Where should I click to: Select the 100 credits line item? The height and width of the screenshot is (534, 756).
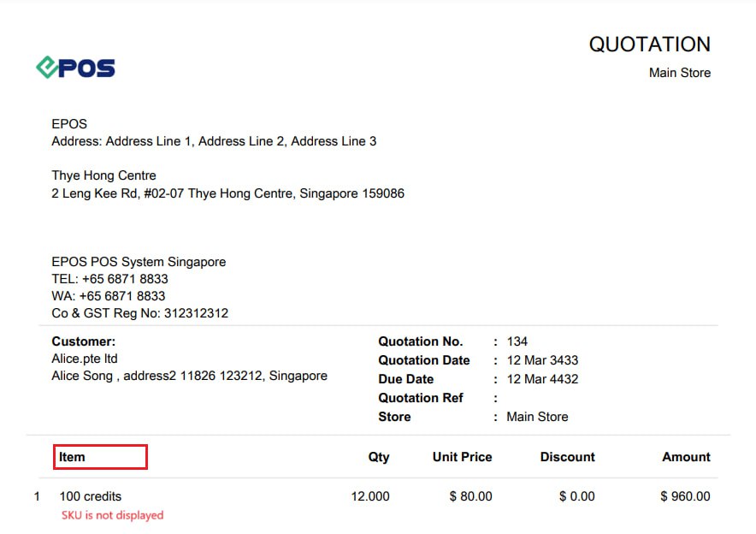click(90, 496)
